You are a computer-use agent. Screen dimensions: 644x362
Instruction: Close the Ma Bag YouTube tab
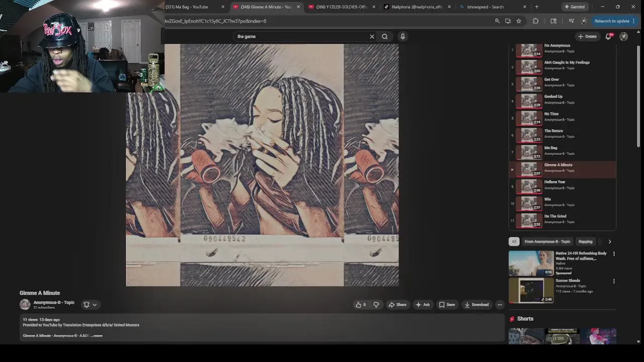coord(223,7)
